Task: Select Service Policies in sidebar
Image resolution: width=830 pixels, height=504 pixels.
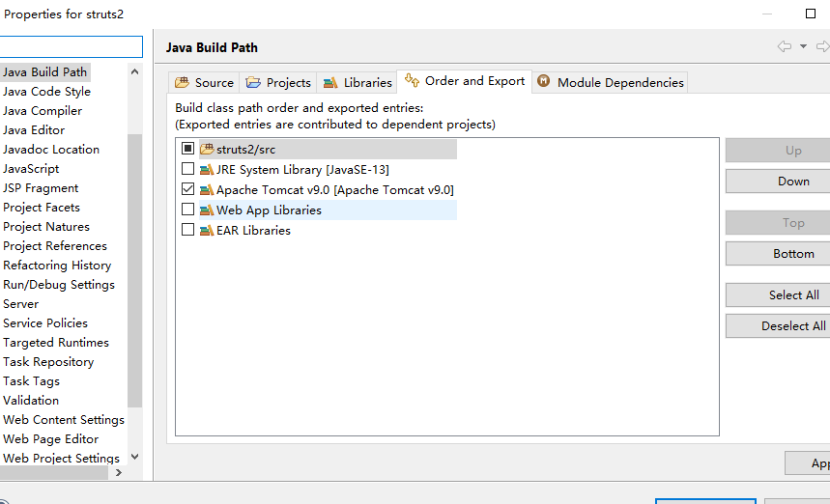Action: point(45,323)
